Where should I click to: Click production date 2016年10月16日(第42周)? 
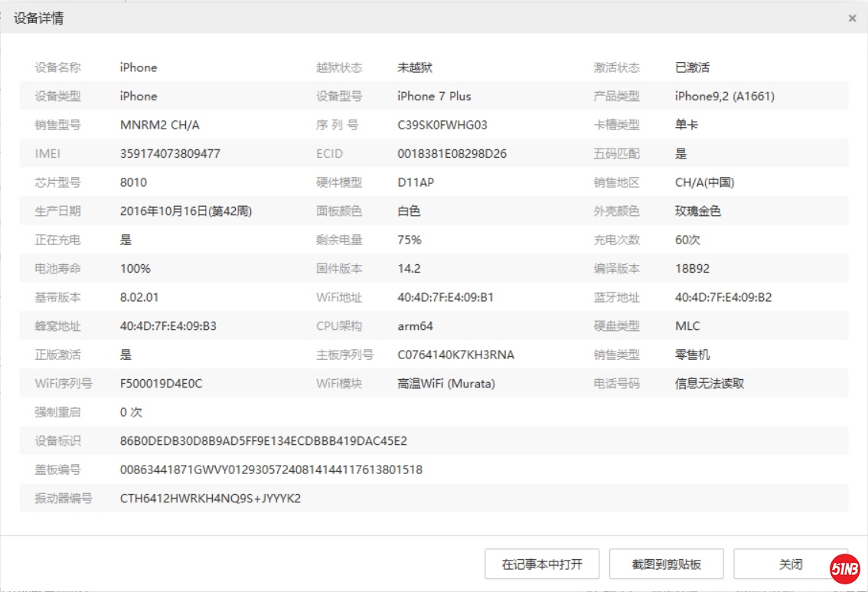186,211
